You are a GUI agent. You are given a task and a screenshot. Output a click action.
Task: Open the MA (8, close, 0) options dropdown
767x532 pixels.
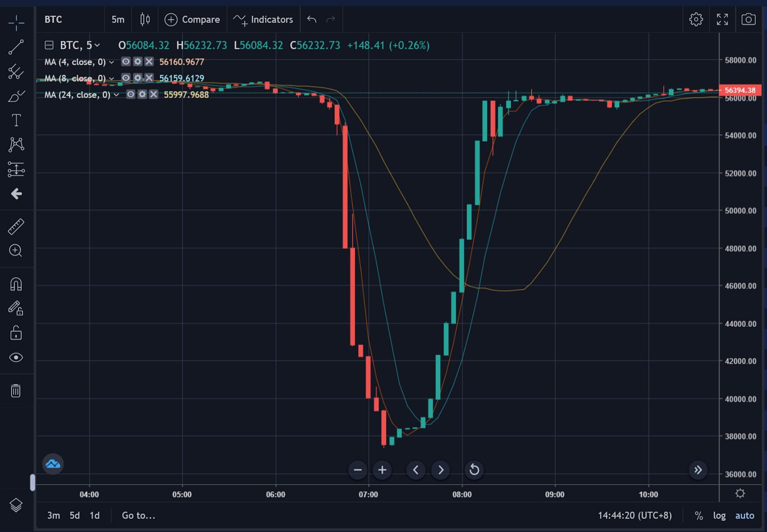click(112, 78)
